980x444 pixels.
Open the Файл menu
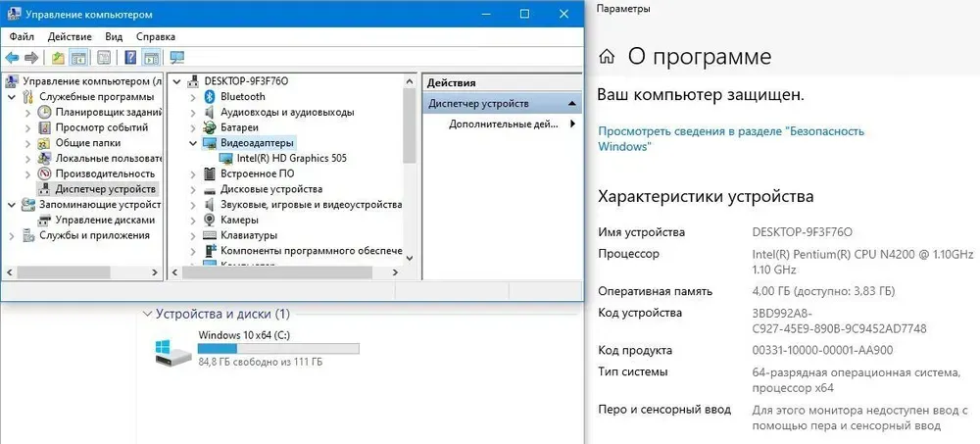coord(22,36)
